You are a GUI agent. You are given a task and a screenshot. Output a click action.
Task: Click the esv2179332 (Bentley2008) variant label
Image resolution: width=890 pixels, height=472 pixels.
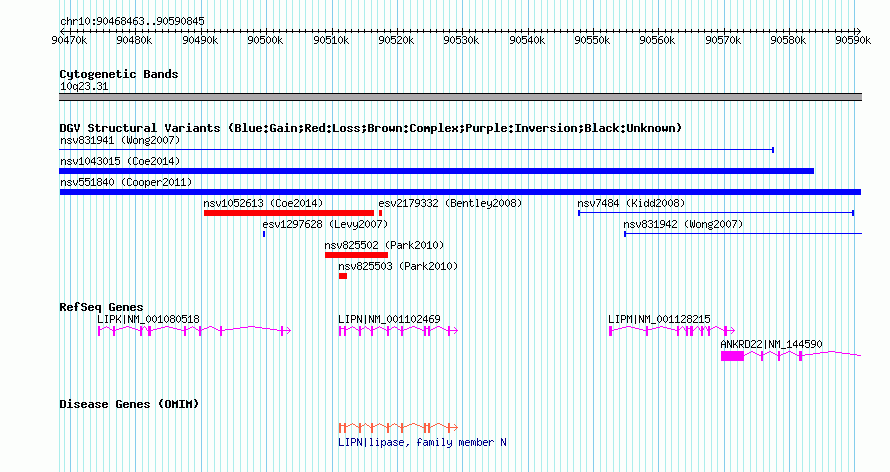pos(450,203)
